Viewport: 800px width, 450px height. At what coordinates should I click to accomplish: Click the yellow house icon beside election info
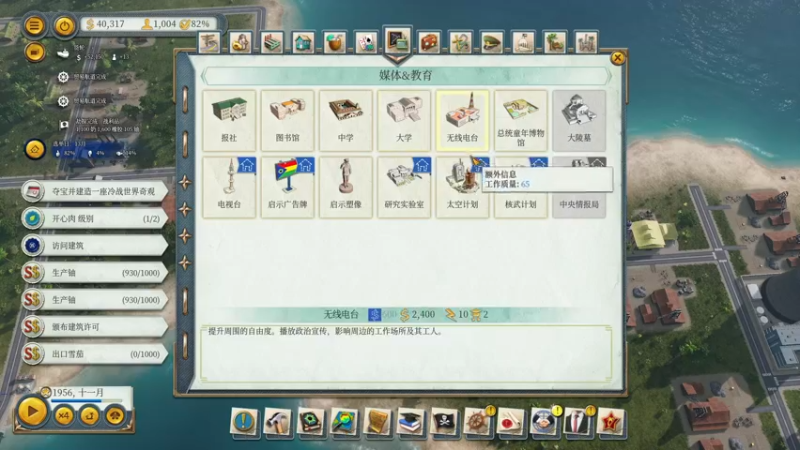point(35,149)
